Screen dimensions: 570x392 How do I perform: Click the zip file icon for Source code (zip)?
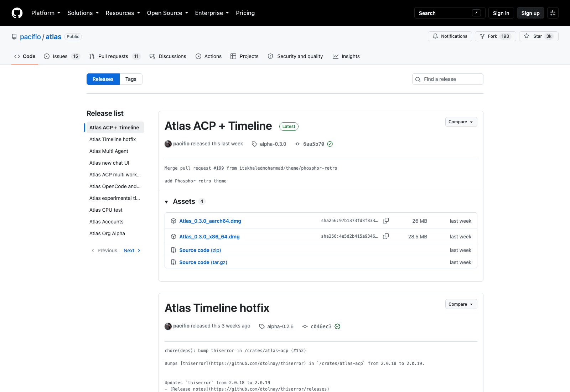point(173,250)
